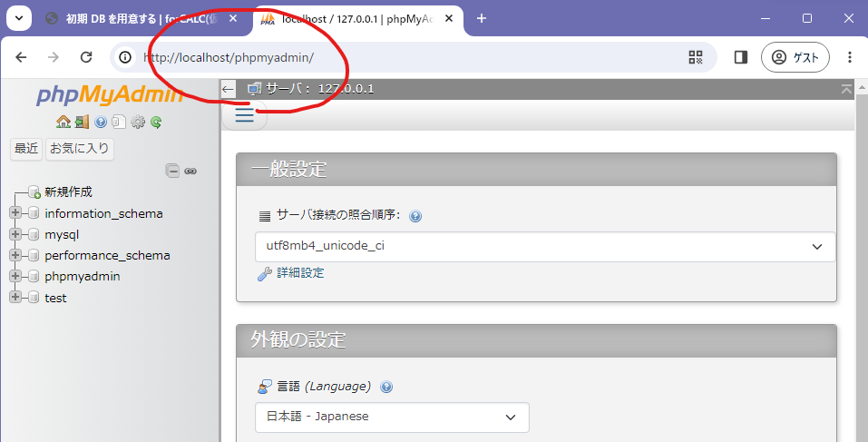Expand the information_schema database node
Image resolution: width=868 pixels, height=442 pixels.
pos(15,213)
